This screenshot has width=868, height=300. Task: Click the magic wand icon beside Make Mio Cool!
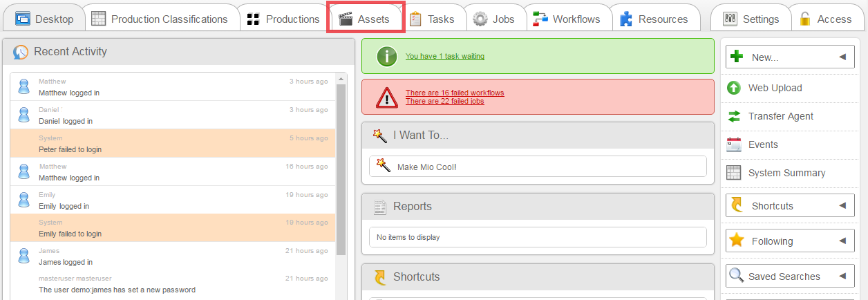point(381,166)
